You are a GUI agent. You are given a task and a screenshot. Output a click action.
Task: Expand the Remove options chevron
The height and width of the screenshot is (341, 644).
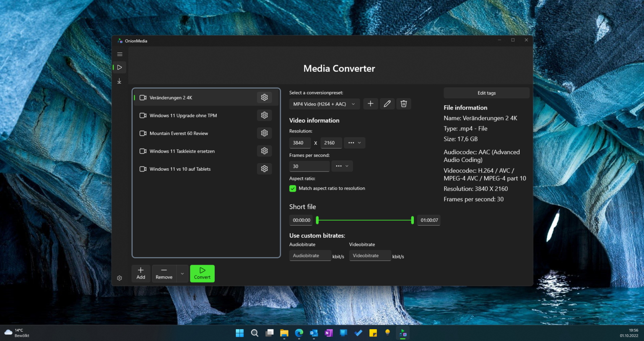182,273
